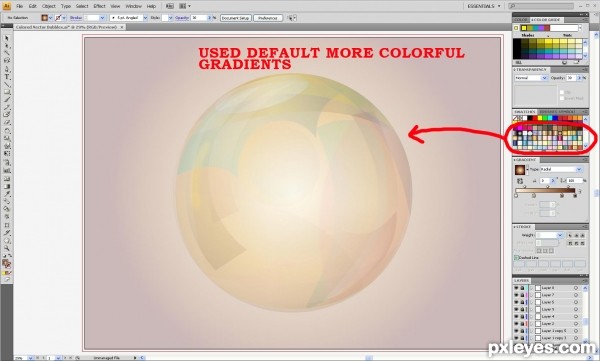Click the Preferences button
The width and height of the screenshot is (600, 361).
[x=268, y=18]
